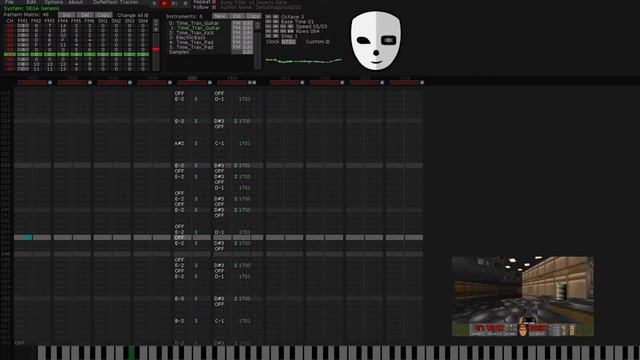The height and width of the screenshot is (360, 640).
Task: Click the NTSC clock button
Action: pyautogui.click(x=288, y=42)
